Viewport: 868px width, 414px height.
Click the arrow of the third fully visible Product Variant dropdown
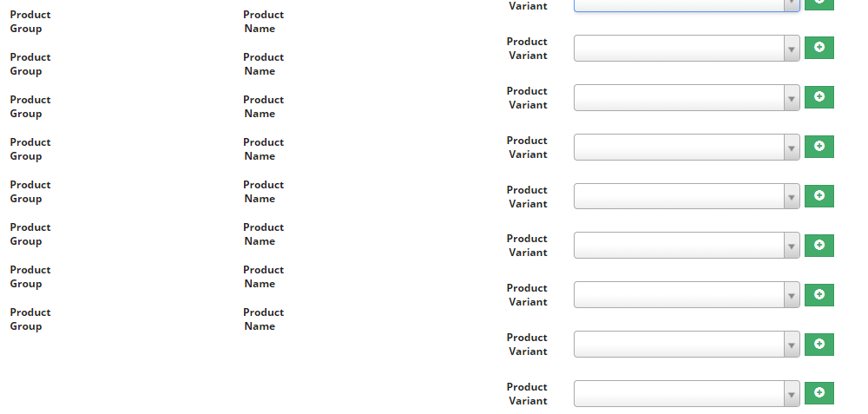792,148
